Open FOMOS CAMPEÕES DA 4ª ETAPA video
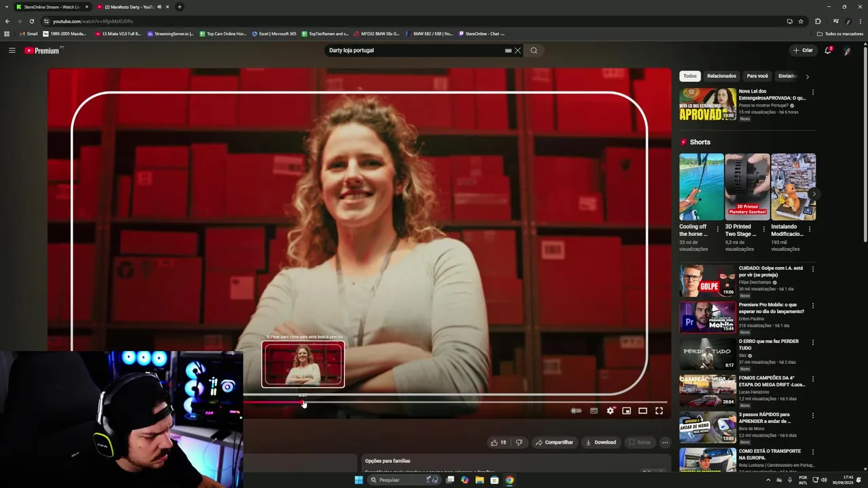Image resolution: width=868 pixels, height=488 pixels. point(708,390)
